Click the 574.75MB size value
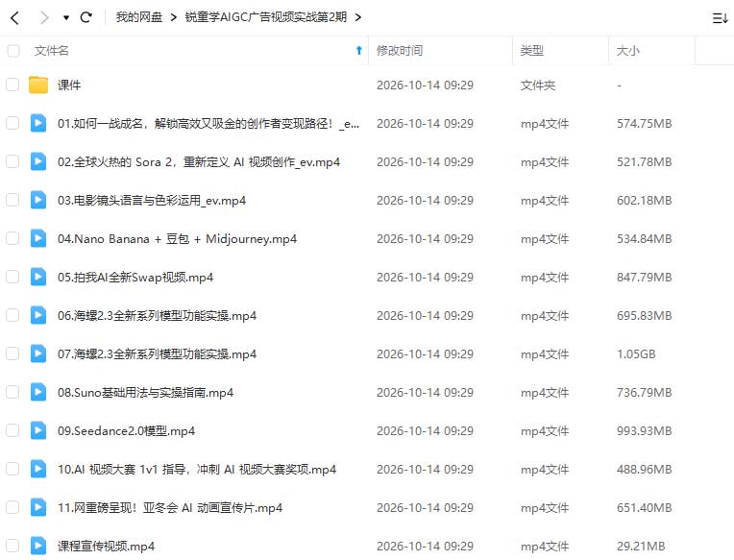Image resolution: width=734 pixels, height=560 pixels. [644, 124]
